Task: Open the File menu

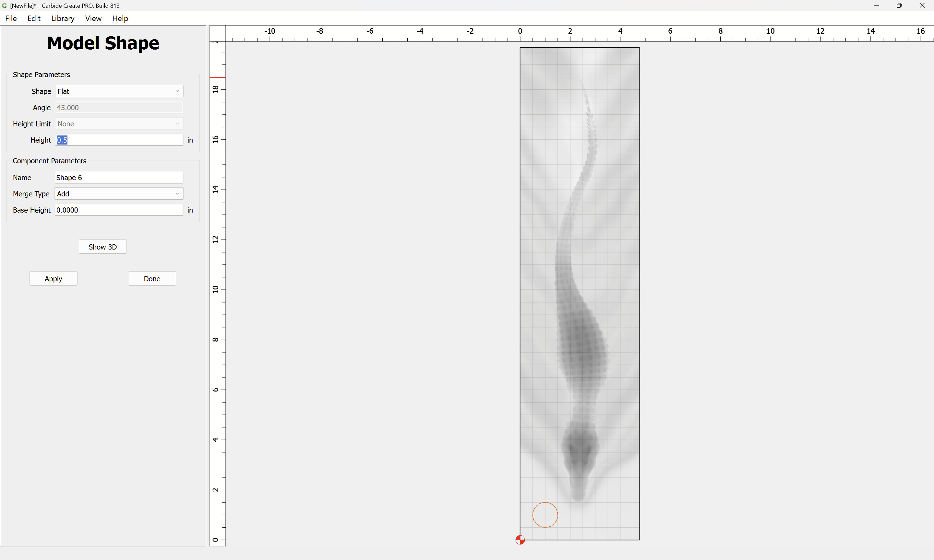Action: coord(11,18)
